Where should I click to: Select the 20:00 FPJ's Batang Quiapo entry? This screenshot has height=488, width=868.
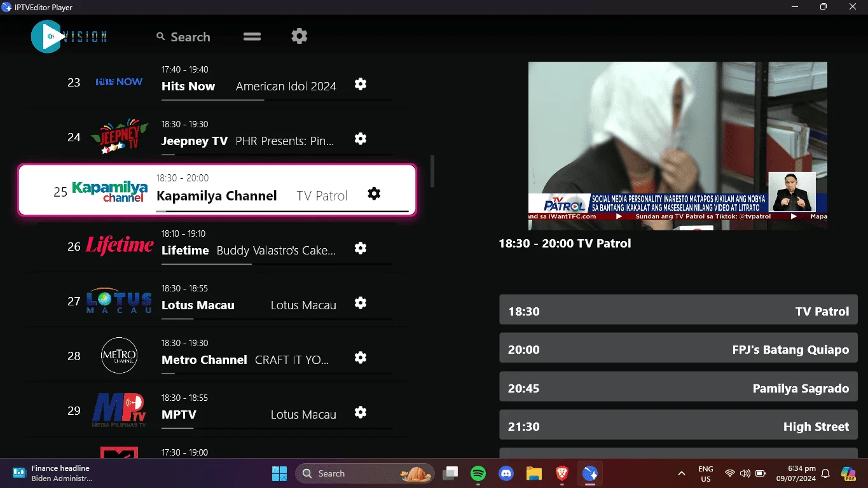click(x=679, y=348)
